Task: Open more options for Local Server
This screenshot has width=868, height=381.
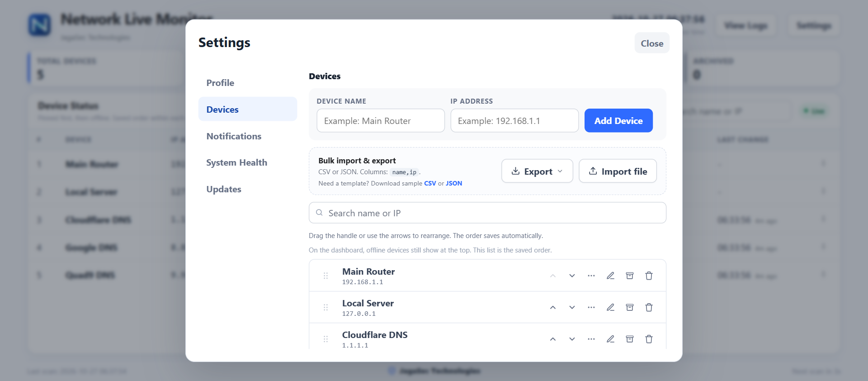Action: (x=591, y=307)
